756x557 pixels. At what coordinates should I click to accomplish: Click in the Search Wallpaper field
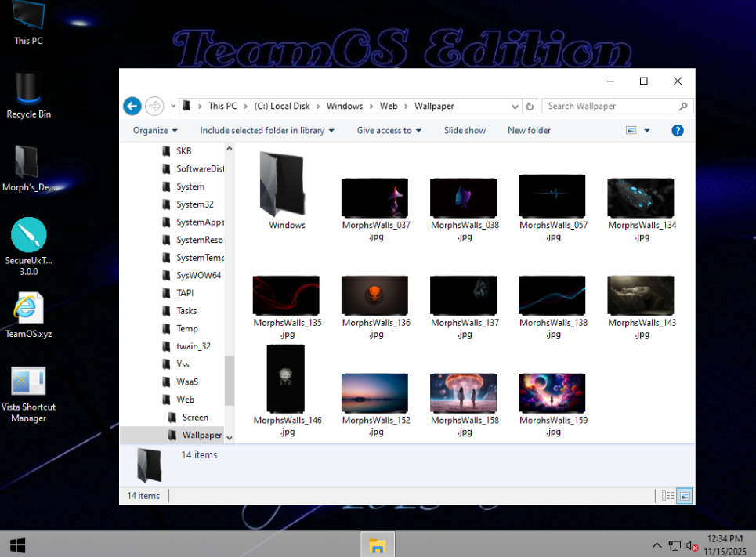pos(610,107)
